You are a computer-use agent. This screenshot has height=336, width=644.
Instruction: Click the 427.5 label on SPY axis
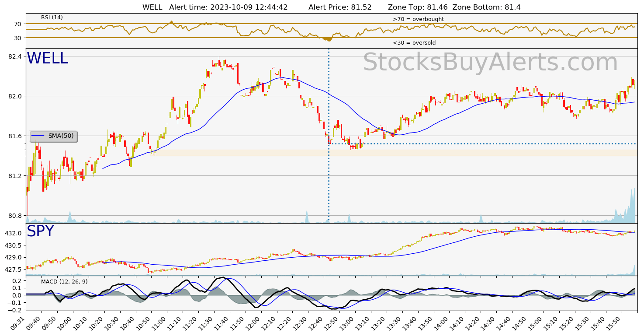[13, 269]
